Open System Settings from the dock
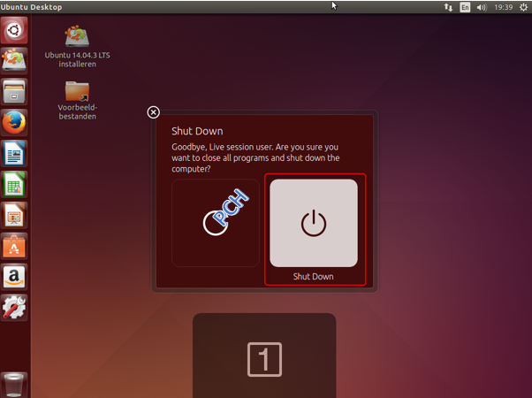 point(14,308)
